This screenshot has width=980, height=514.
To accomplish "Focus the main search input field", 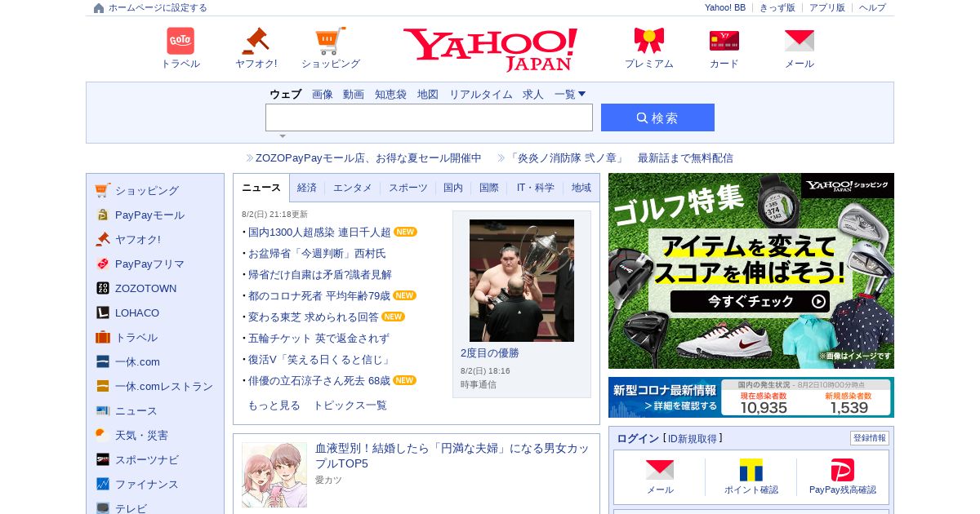I will tap(429, 117).
